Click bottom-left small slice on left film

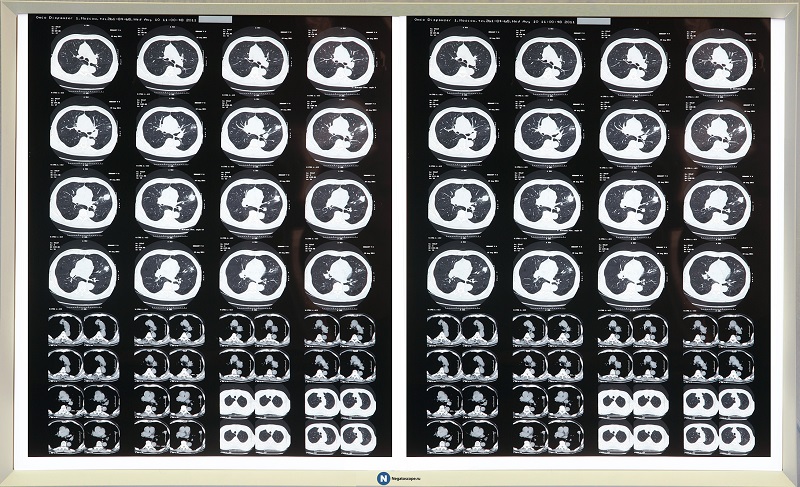pyautogui.click(x=65, y=434)
